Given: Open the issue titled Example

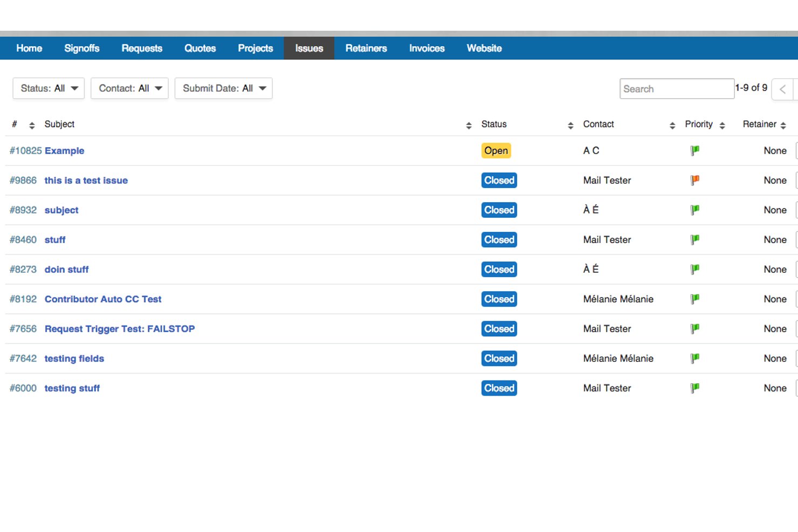Looking at the screenshot, I should [64, 150].
